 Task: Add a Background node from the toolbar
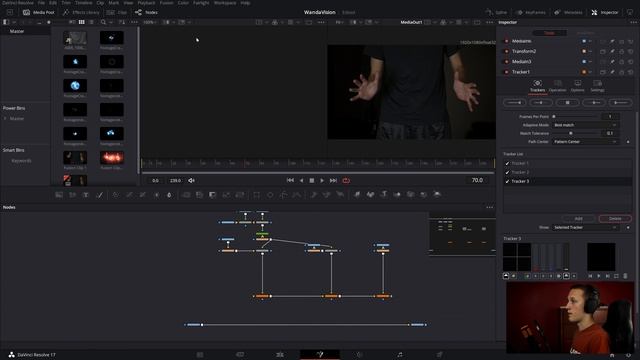[59, 195]
